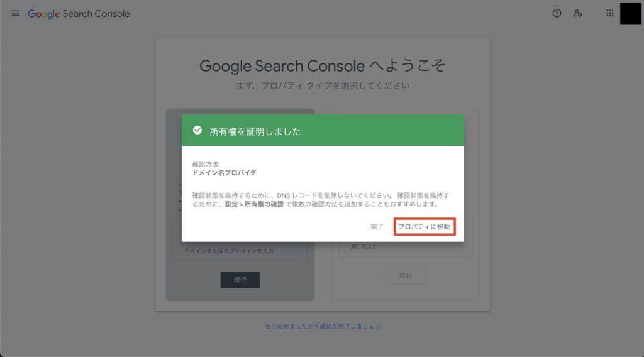Click the 所有権を証明しました dialog header
The width and height of the screenshot is (644, 357).
pos(323,131)
